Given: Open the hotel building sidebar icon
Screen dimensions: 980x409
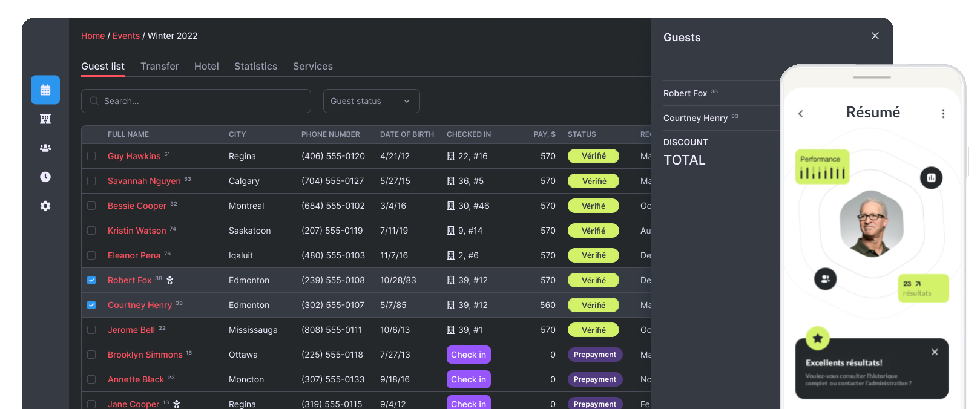Looking at the screenshot, I should 45,119.
